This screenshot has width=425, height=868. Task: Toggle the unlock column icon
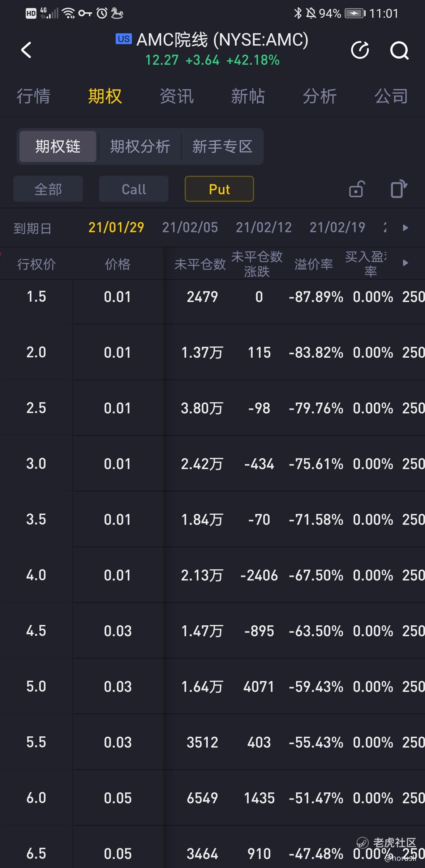(357, 189)
